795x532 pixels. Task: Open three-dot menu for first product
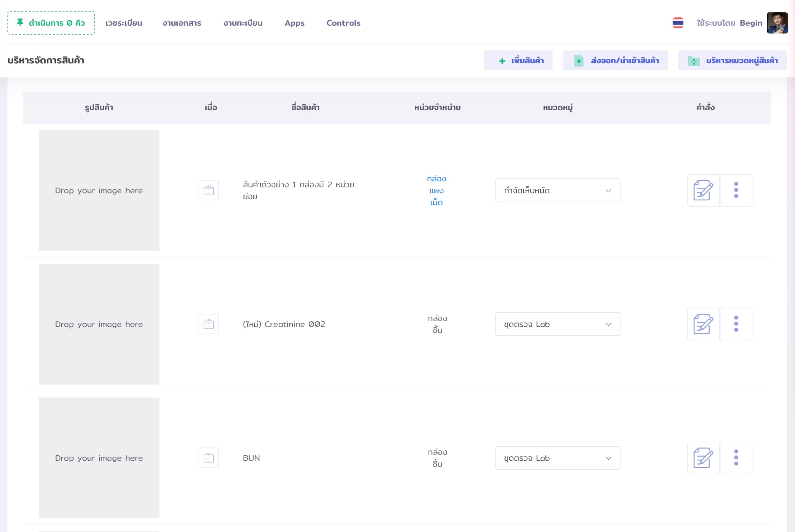pyautogui.click(x=736, y=190)
